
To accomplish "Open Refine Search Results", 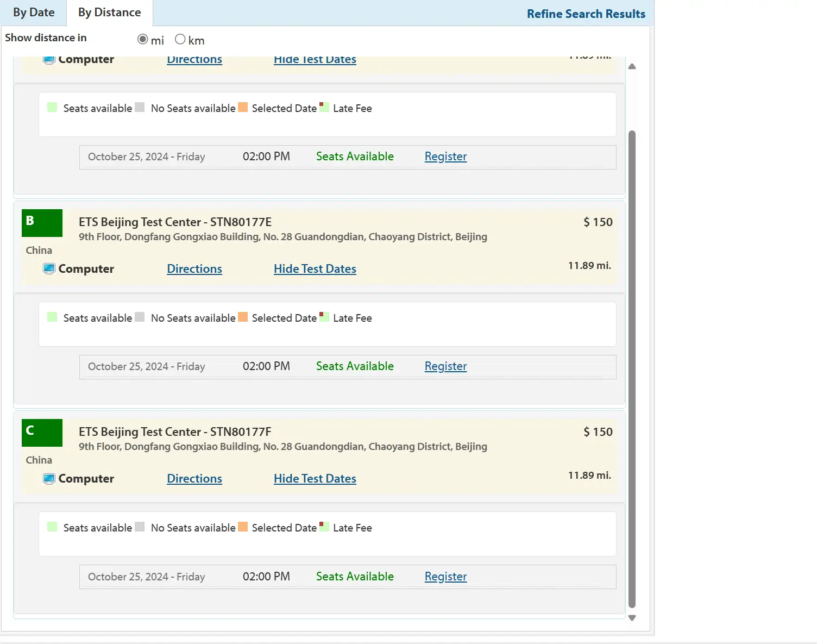I will point(586,14).
